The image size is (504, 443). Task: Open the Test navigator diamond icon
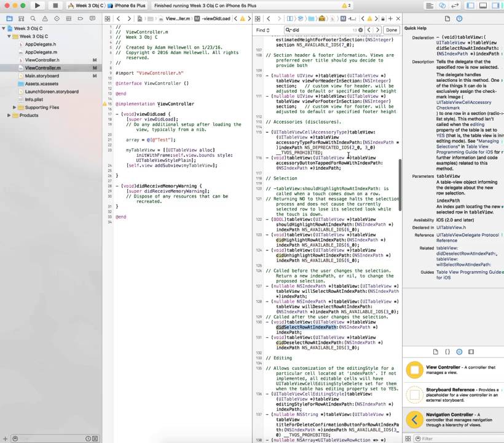click(57, 18)
